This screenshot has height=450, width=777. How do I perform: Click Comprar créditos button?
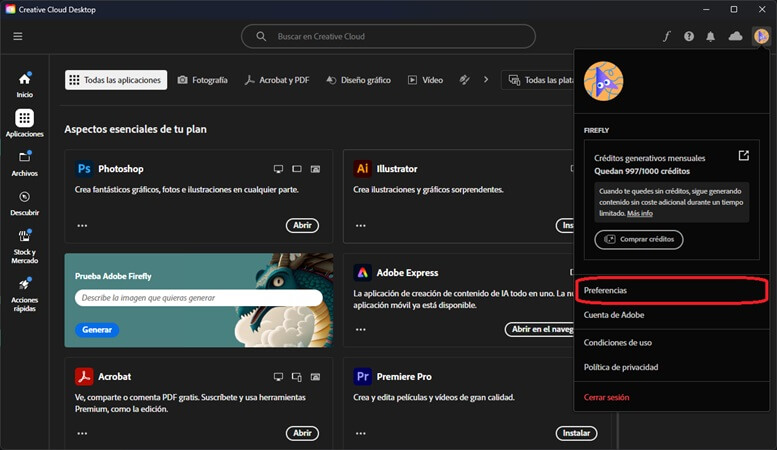[x=639, y=239]
